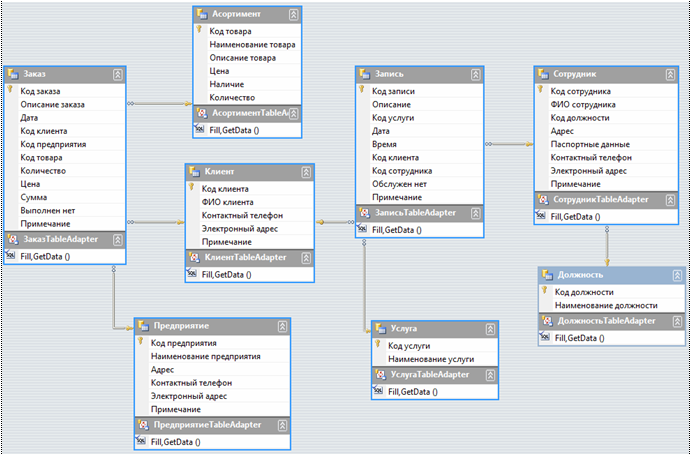692x454 pixels.
Task: Collapse the КлиентTableAdapter section
Action: coord(306,258)
